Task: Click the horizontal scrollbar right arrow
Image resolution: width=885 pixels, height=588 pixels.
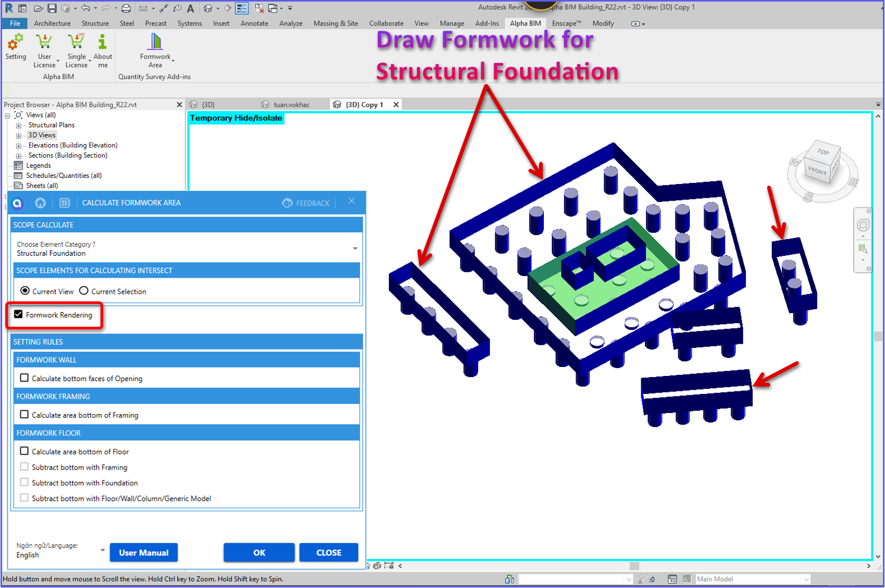Action: pyautogui.click(x=869, y=566)
